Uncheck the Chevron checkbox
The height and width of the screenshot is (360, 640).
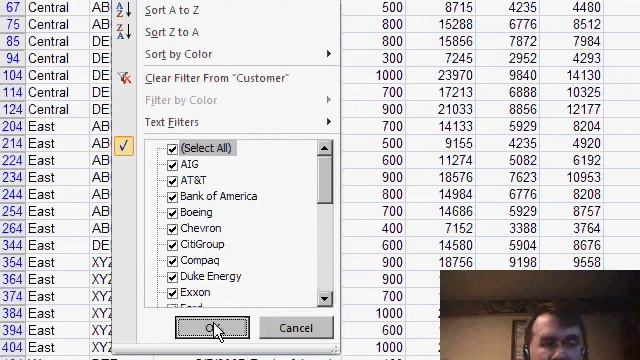coord(172,229)
